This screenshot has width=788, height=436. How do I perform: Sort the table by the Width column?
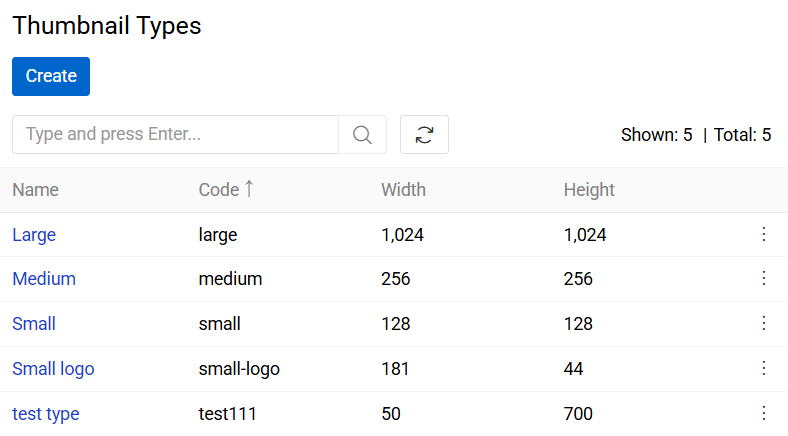pyautogui.click(x=403, y=190)
